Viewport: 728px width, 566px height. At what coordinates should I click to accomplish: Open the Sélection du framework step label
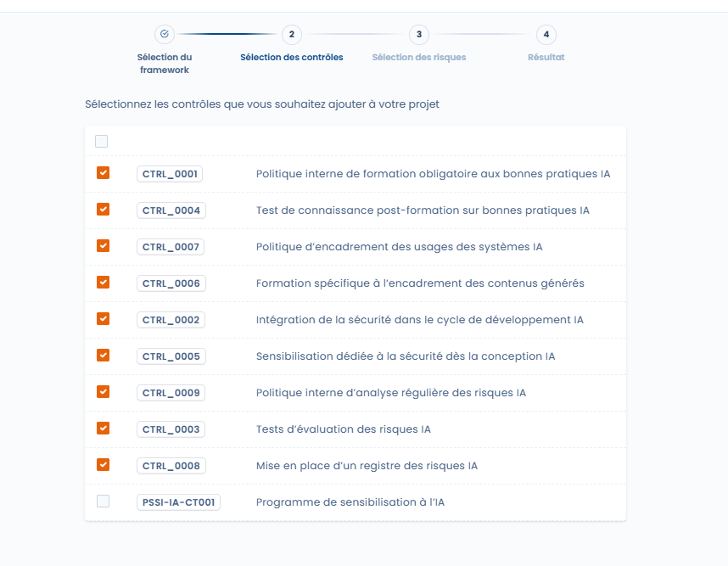165,64
